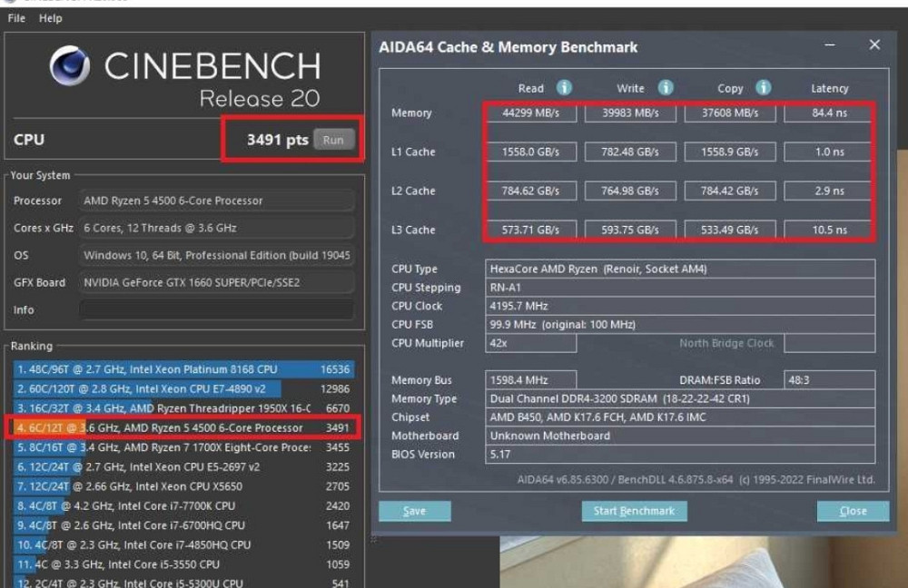
Task: Click the Memory Read 44299 MB/s field
Action: click(531, 113)
